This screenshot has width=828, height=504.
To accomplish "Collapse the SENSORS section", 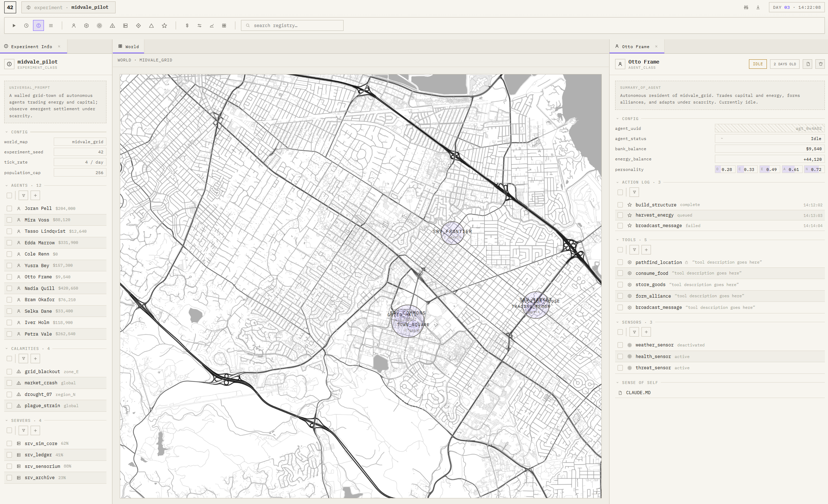I will coord(618,323).
